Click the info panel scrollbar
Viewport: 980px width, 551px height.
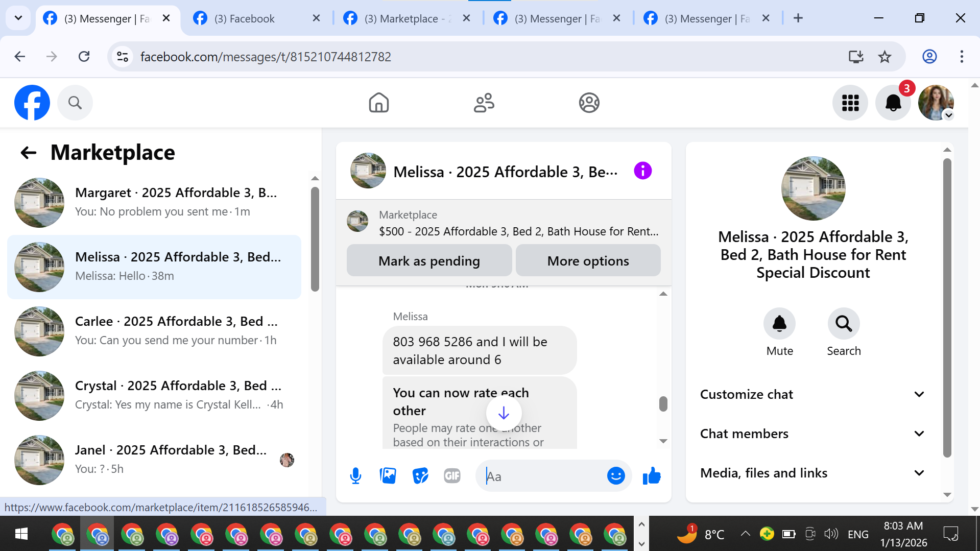pyautogui.click(x=947, y=308)
